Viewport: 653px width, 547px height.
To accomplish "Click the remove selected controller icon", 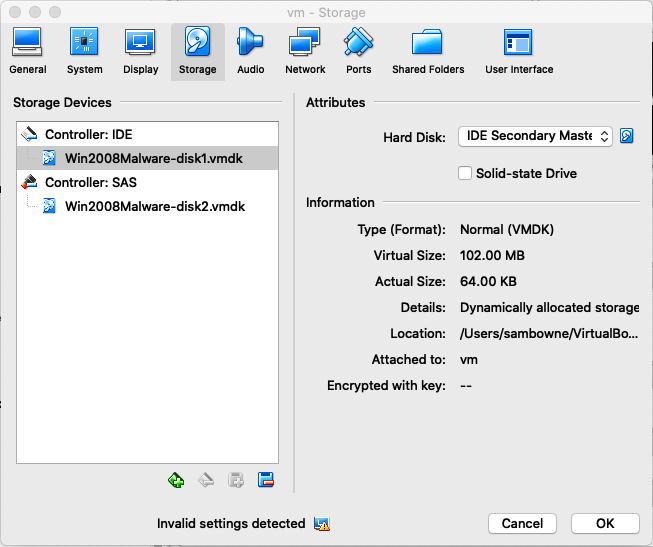I will pos(206,480).
